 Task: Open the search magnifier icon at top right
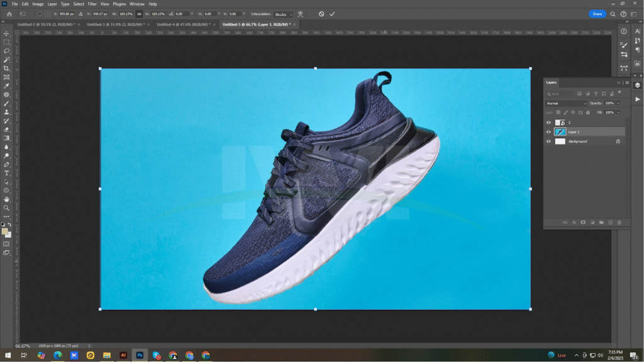[613, 14]
